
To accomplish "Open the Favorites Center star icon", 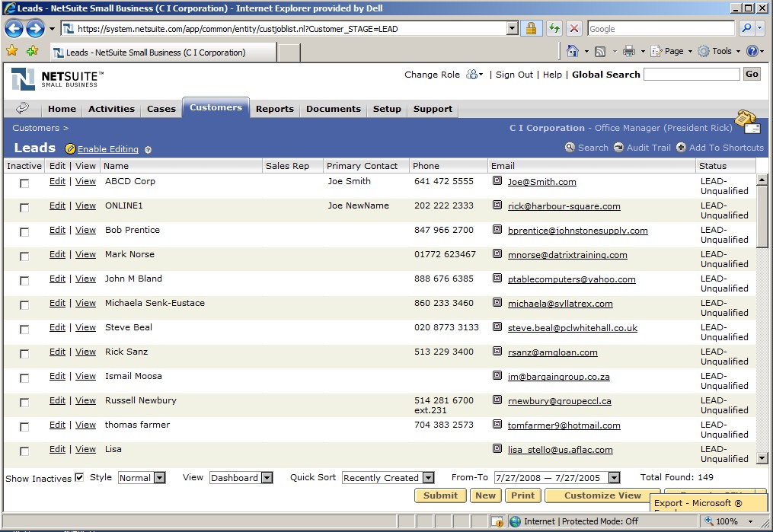I will pos(12,51).
